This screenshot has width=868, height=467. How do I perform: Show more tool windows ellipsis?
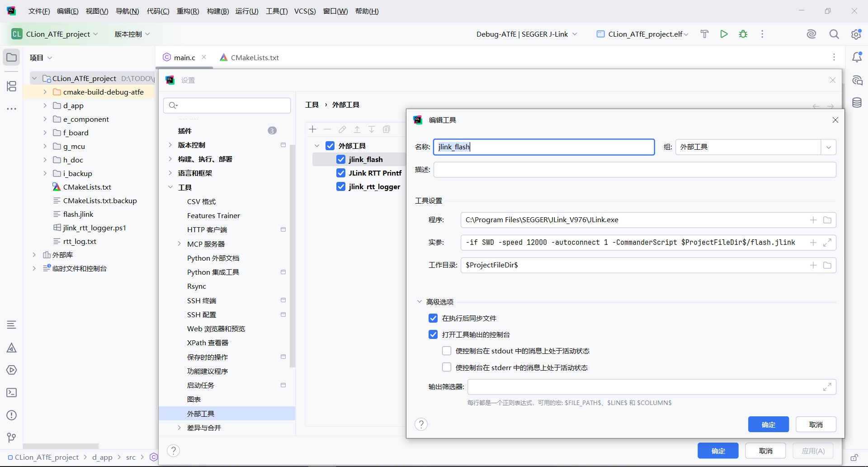pos(12,109)
